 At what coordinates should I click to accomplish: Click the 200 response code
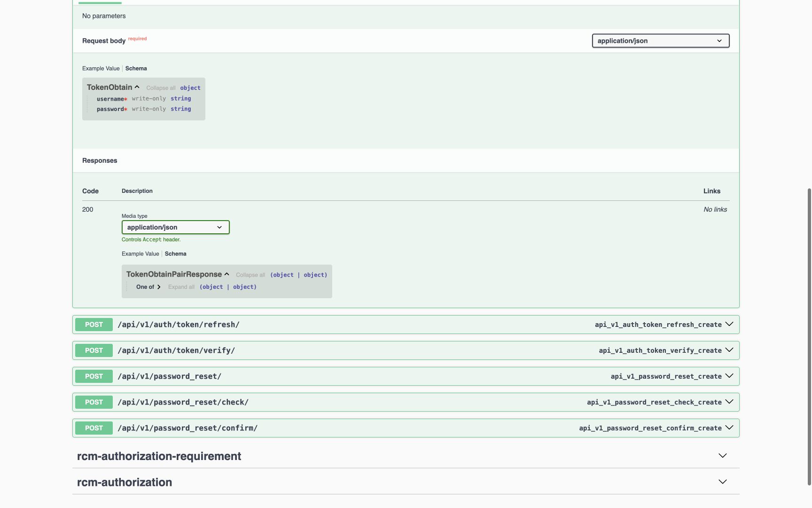click(88, 210)
